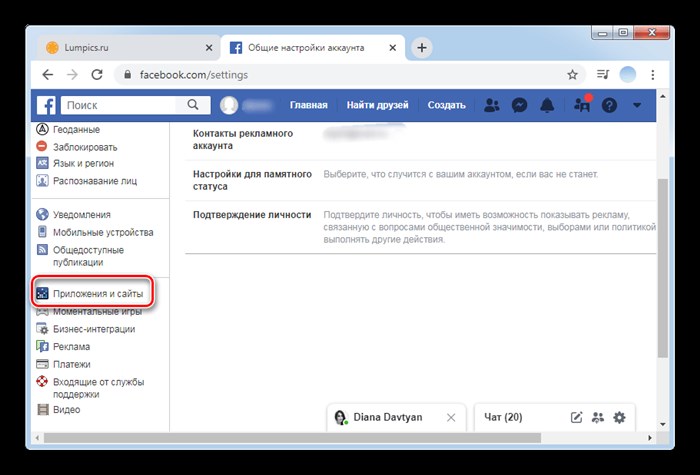This screenshot has height=475, width=700.
Task: Click the Платежи card icon
Action: 42,364
